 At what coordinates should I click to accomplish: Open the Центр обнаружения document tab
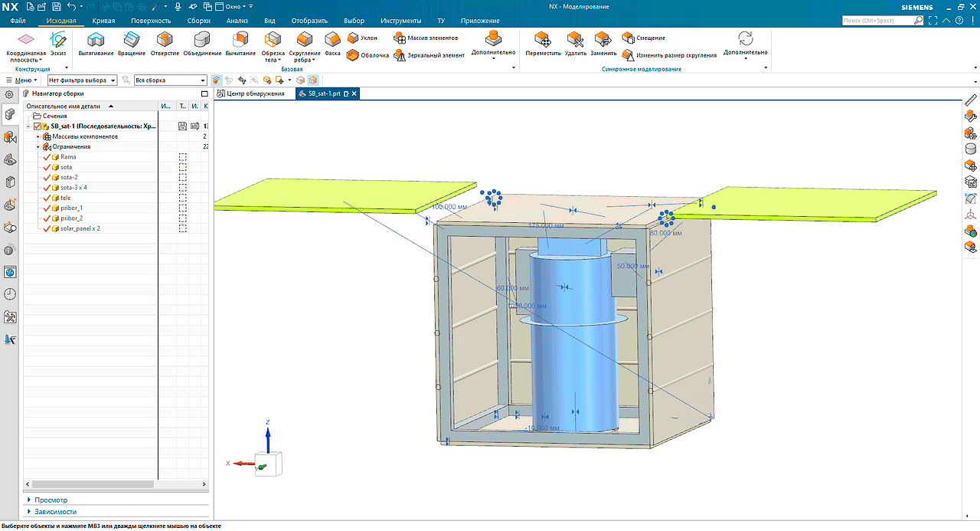pos(250,93)
